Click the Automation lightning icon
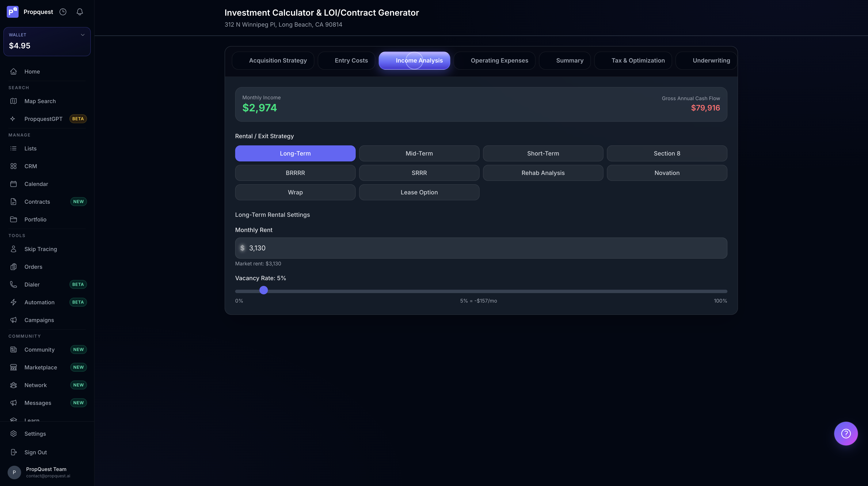 tap(14, 302)
